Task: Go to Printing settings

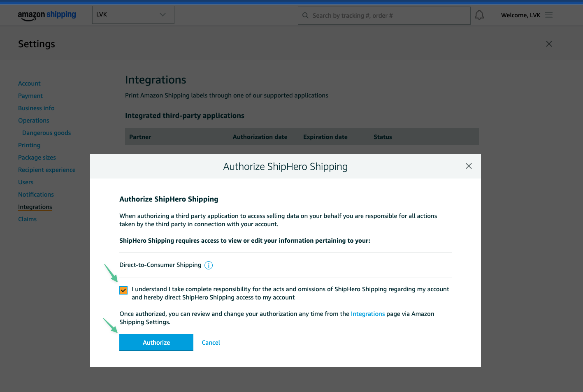Action: pos(29,145)
